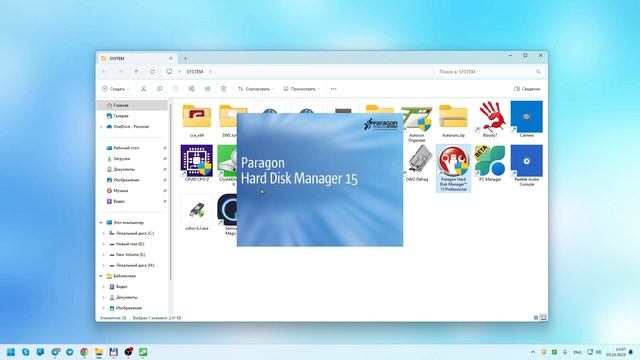Collapse the Библиотеки tree node
The width and height of the screenshot is (640, 360).
[101, 276]
